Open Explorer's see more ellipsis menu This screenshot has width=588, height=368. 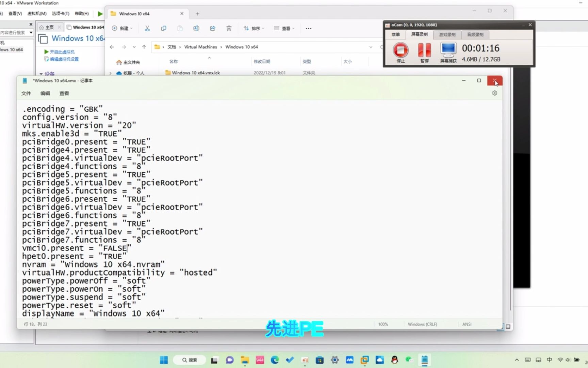pyautogui.click(x=309, y=28)
